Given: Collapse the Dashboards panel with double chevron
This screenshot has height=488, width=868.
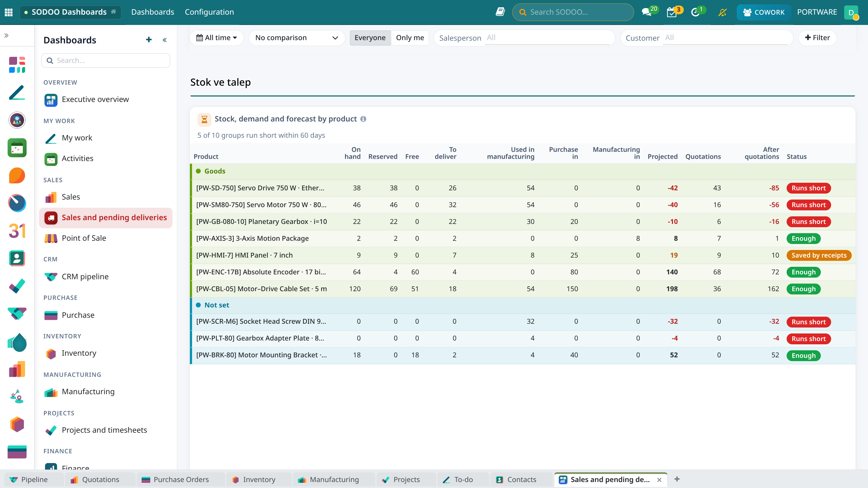Looking at the screenshot, I should click(164, 40).
